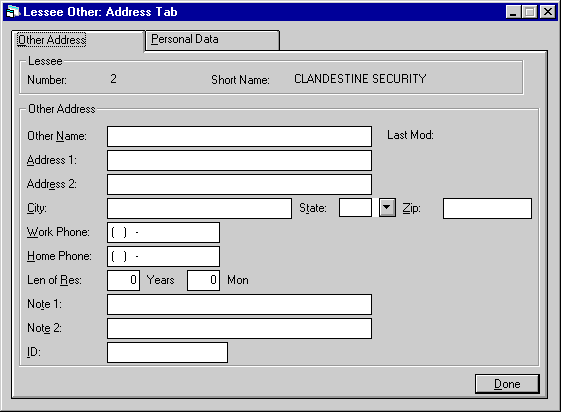Click the application icon in title bar

click(x=13, y=12)
